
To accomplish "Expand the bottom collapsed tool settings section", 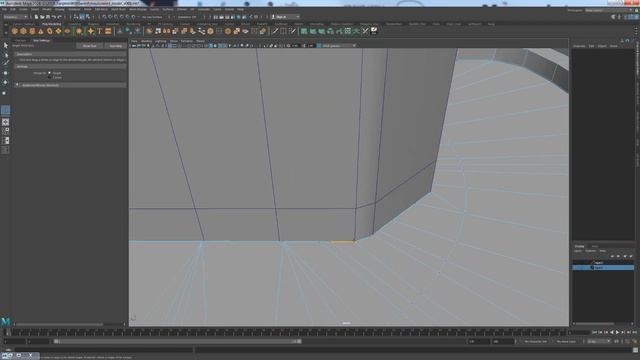I will pyautogui.click(x=70, y=85).
